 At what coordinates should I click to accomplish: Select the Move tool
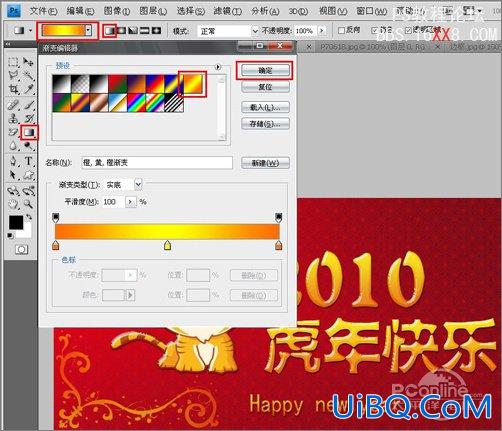[28, 62]
